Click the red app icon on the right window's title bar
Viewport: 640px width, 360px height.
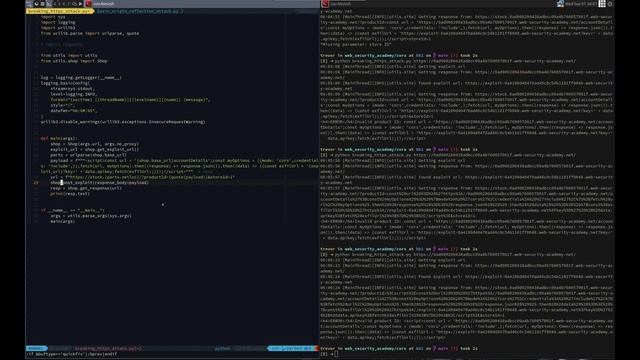325,4
